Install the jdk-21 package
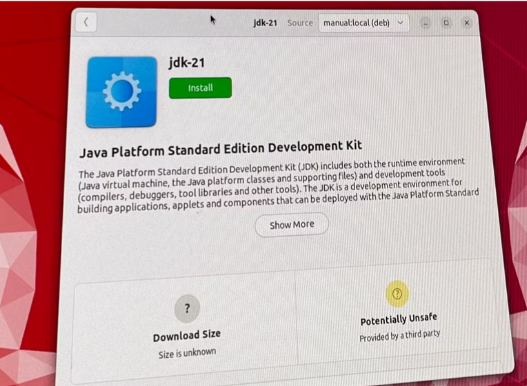 click(200, 88)
